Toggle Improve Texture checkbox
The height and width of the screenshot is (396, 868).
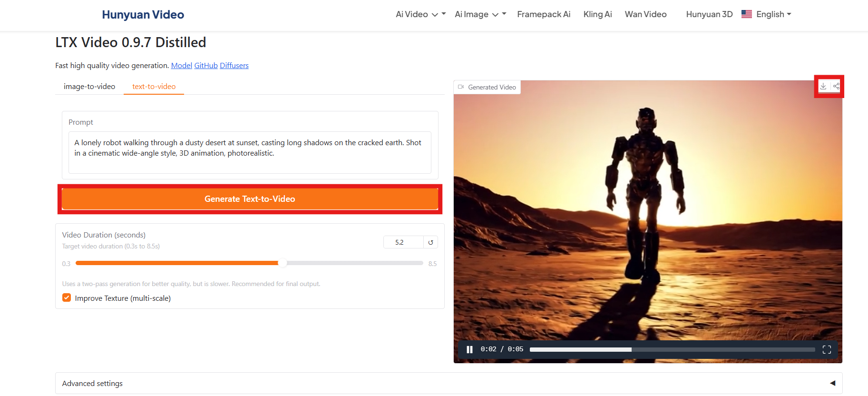point(67,297)
